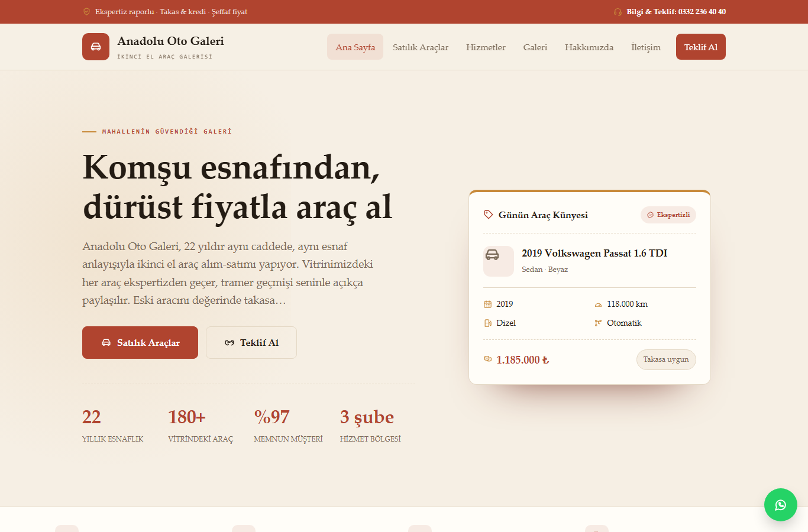Screen dimensions: 808x532
Task: Click the 118.000 km mileage value
Action: 627,304
